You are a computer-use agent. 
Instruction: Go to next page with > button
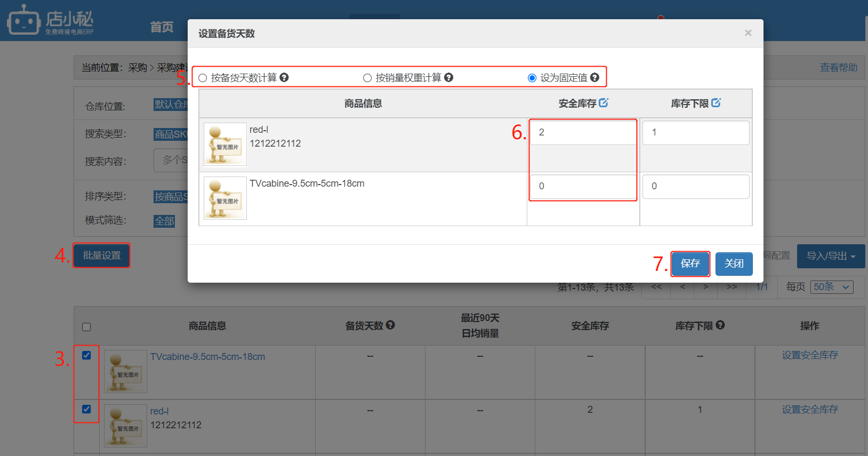point(706,287)
